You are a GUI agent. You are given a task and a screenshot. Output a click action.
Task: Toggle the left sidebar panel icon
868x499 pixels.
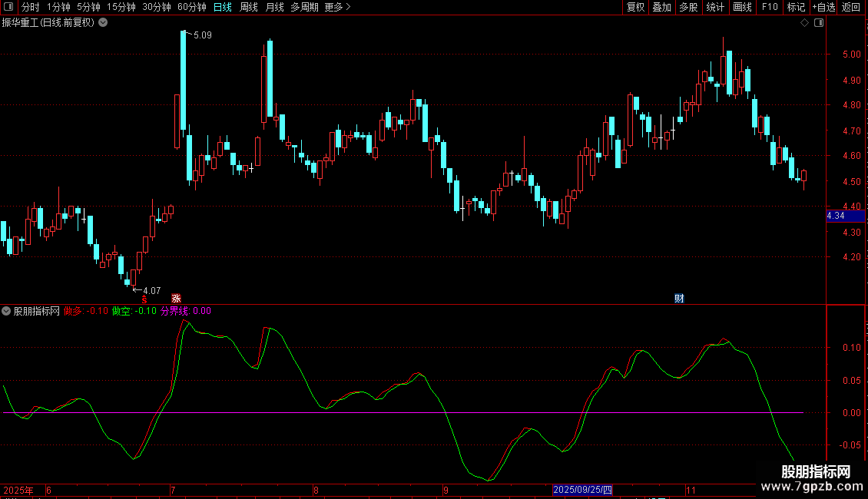(x=8, y=7)
